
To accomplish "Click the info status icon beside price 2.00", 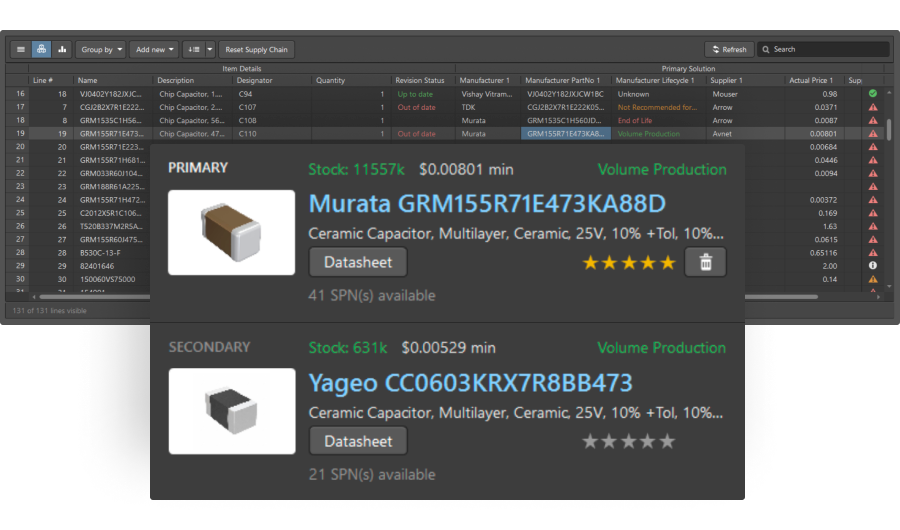I will pos(873,266).
